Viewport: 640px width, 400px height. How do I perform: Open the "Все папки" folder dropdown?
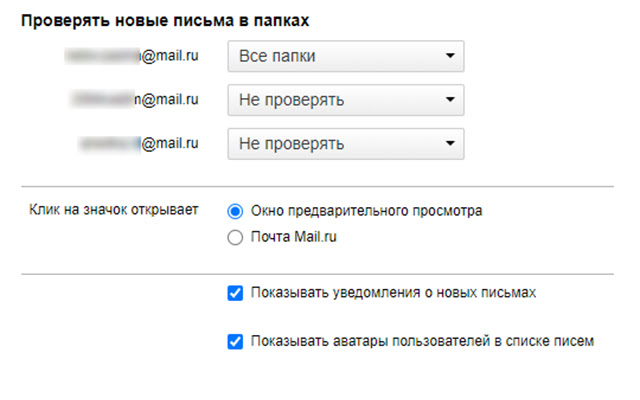345,56
